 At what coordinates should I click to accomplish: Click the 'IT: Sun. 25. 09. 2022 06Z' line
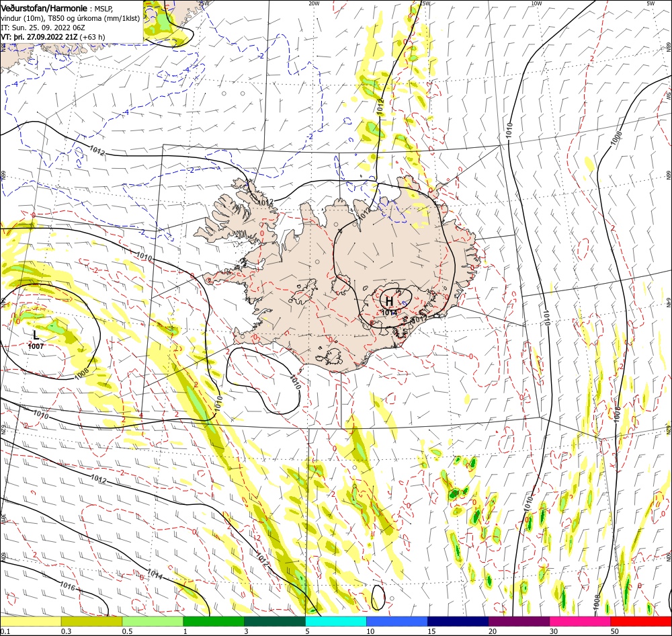[x=43, y=28]
